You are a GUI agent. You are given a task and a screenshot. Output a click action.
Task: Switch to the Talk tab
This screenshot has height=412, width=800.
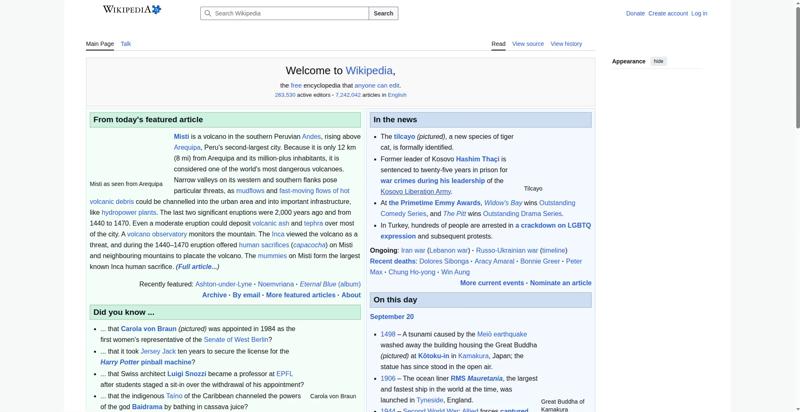(x=126, y=44)
